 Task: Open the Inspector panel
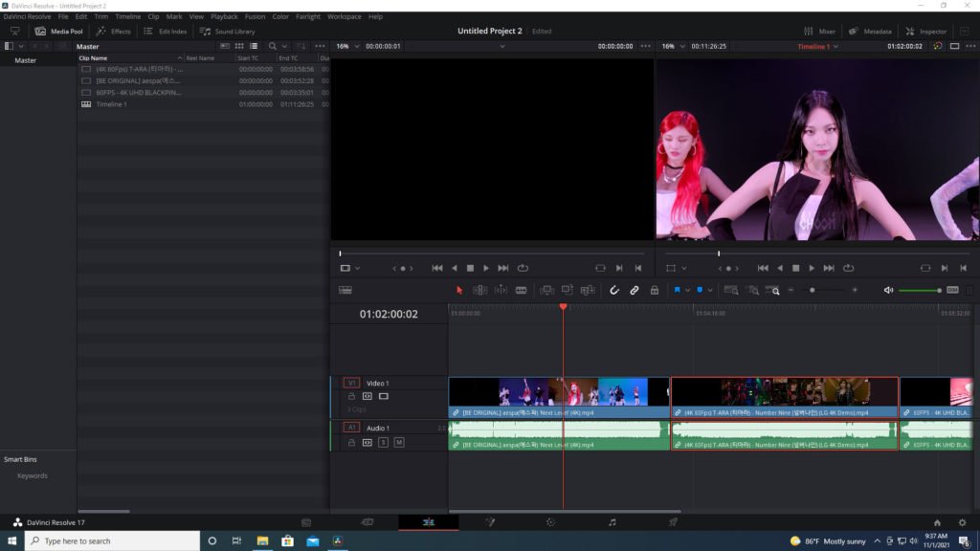point(925,31)
